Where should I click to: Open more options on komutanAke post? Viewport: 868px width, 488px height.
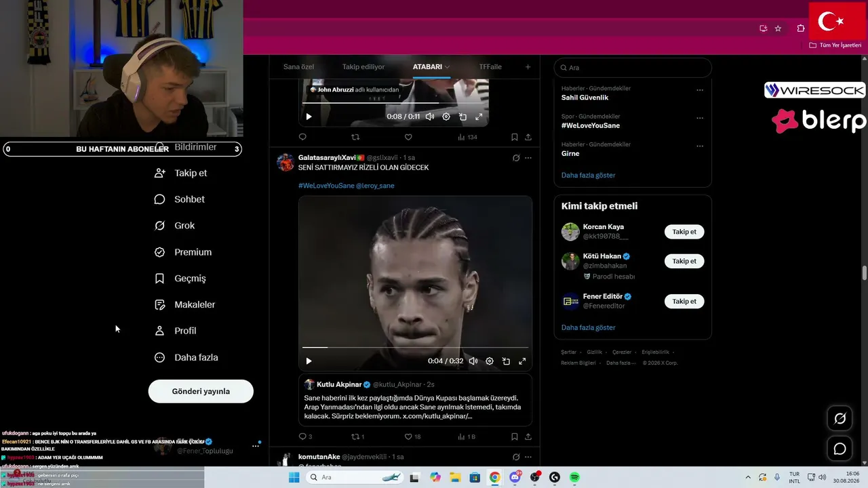528,457
